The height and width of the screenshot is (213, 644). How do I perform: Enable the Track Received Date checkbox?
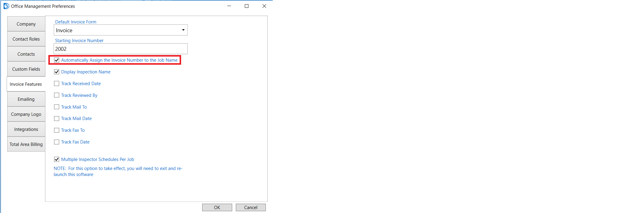point(56,84)
